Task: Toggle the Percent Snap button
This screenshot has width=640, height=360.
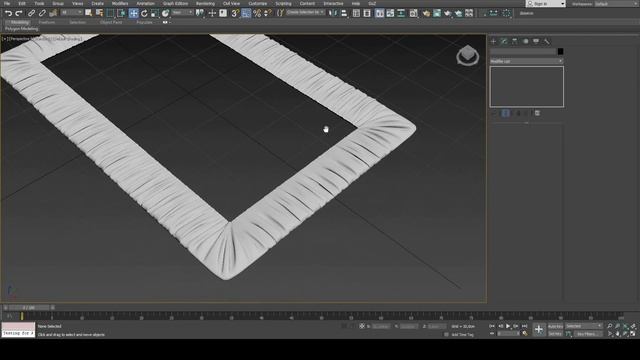Action: point(257,13)
